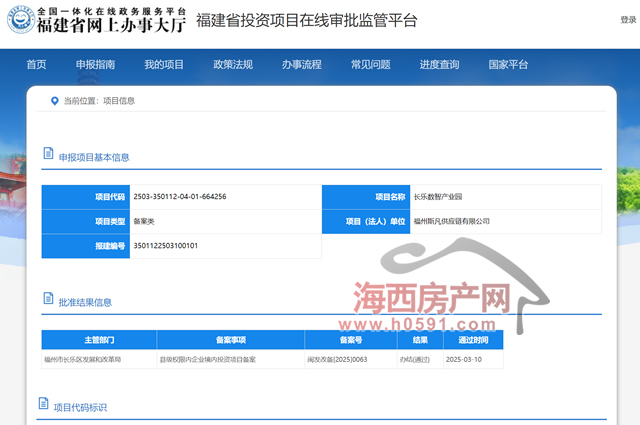Open the 申报指南 menu item
The width and height of the screenshot is (640, 425).
tap(95, 65)
